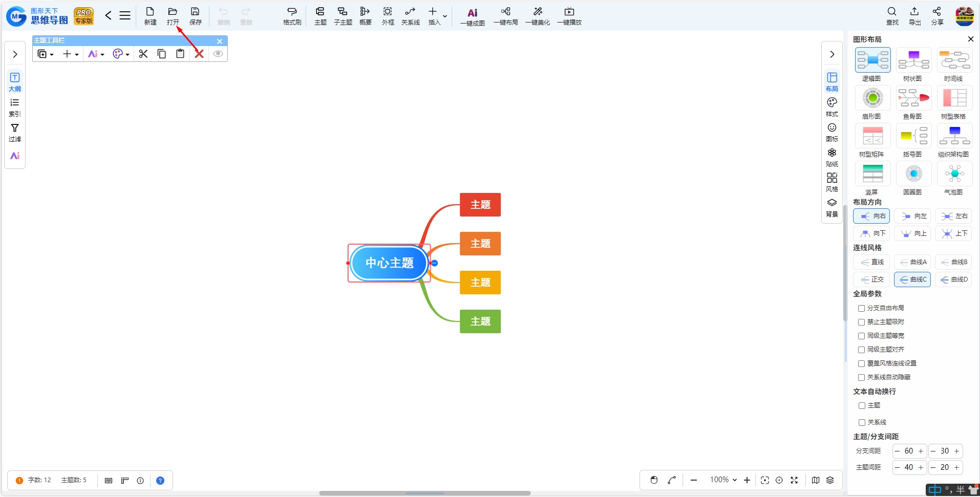Choose 直线 connector style
The height and width of the screenshot is (497, 980).
coord(871,262)
